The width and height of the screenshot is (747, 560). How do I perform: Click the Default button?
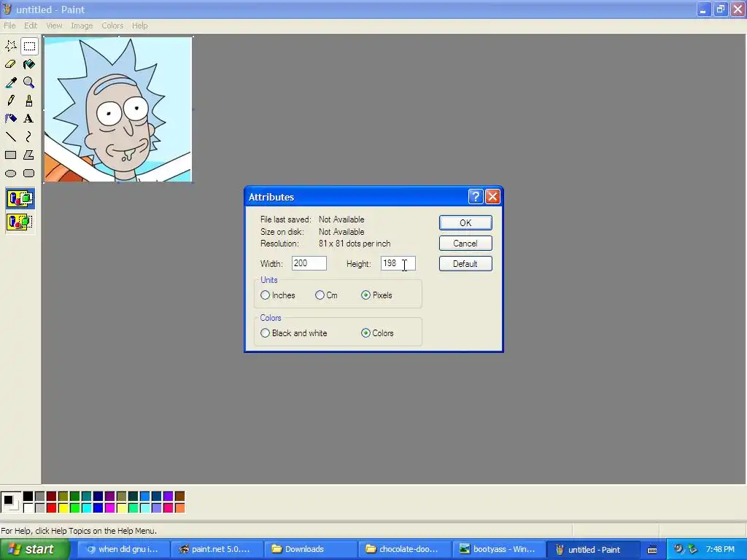[x=465, y=264]
